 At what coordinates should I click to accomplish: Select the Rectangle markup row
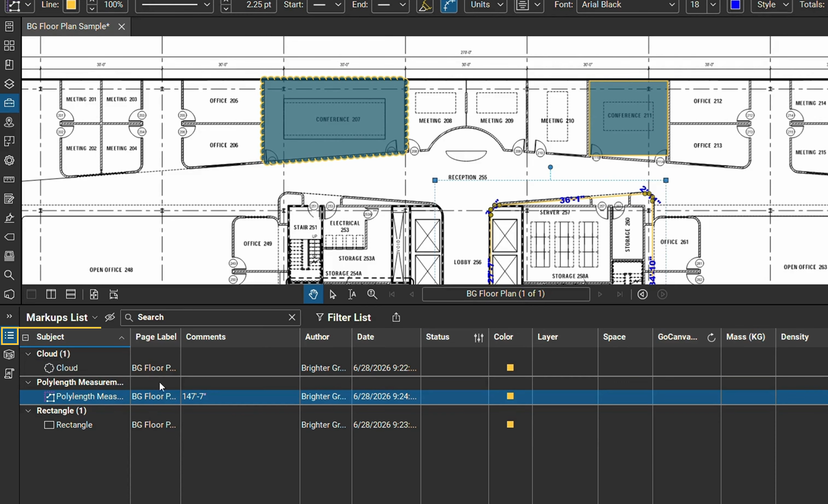[424, 425]
